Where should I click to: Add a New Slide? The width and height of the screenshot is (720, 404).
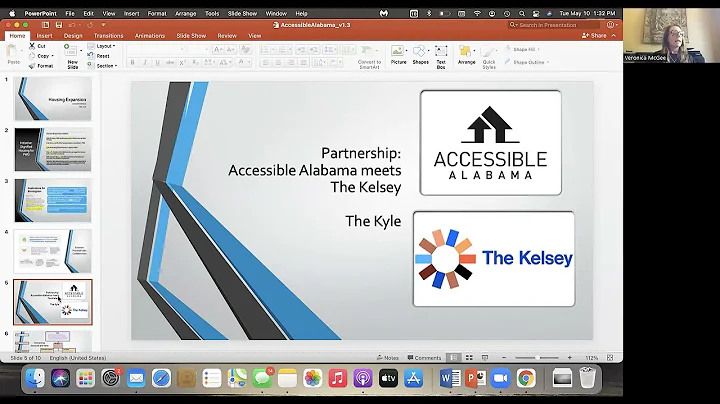(72, 56)
